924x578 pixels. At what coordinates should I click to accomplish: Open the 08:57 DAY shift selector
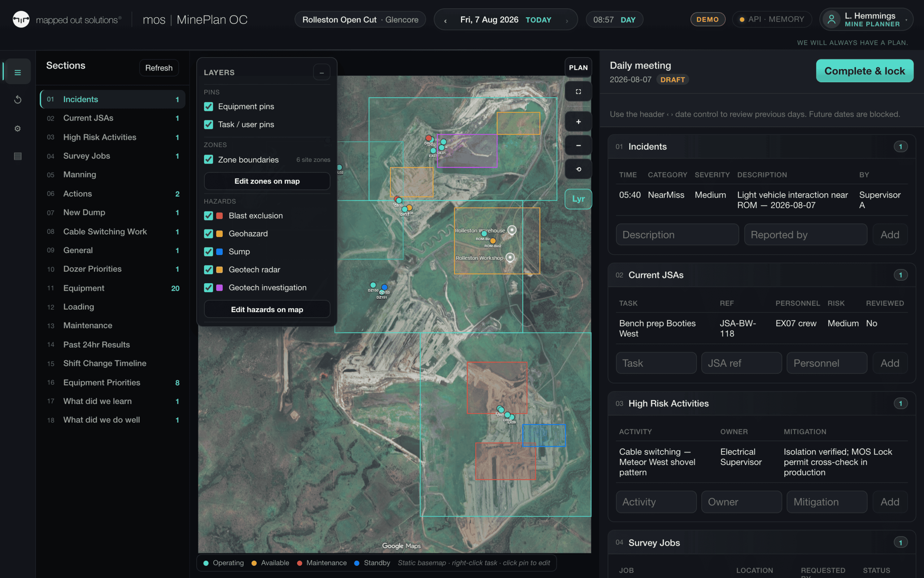click(x=614, y=20)
